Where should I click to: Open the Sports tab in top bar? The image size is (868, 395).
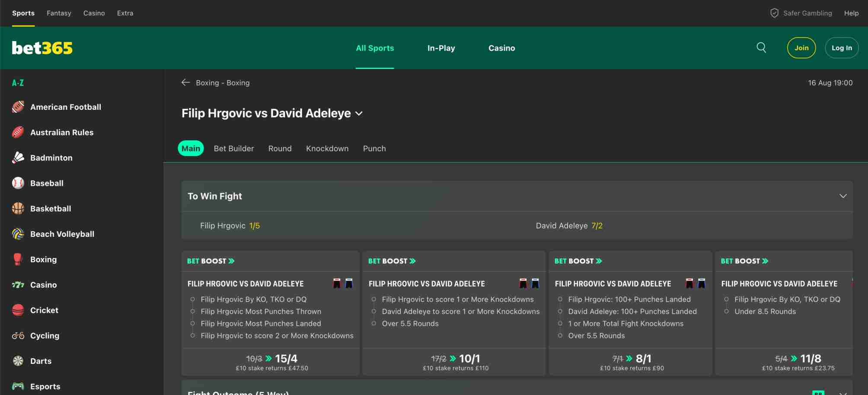(23, 13)
